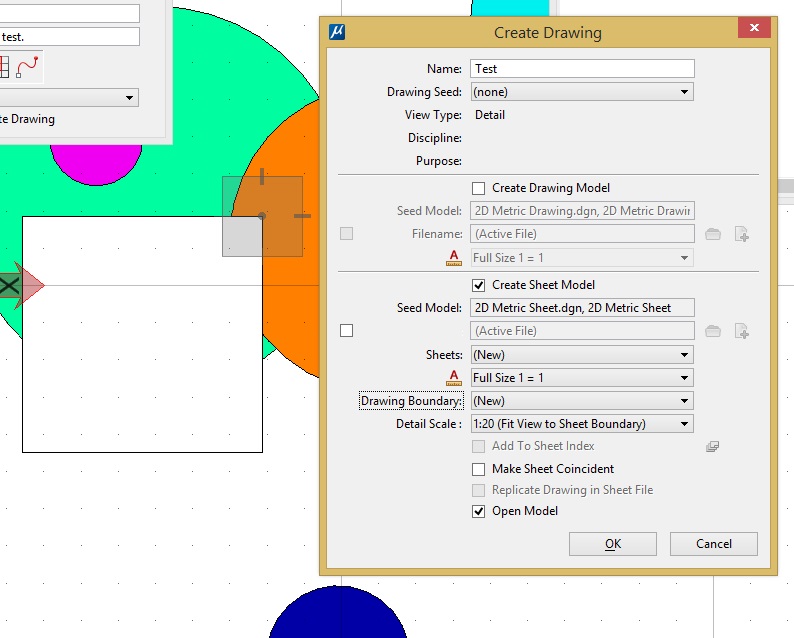This screenshot has height=638, width=794.
Task: Click annotation scale icon beside enabled Full Size dropdown
Action: coord(454,378)
